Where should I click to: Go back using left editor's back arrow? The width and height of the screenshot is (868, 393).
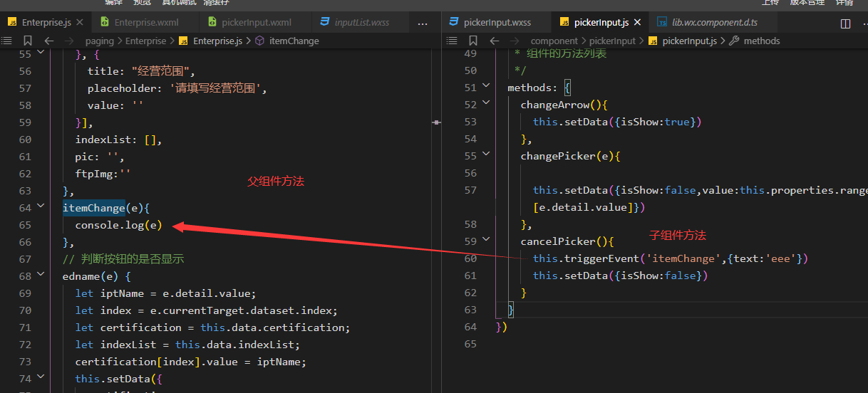pos(48,41)
